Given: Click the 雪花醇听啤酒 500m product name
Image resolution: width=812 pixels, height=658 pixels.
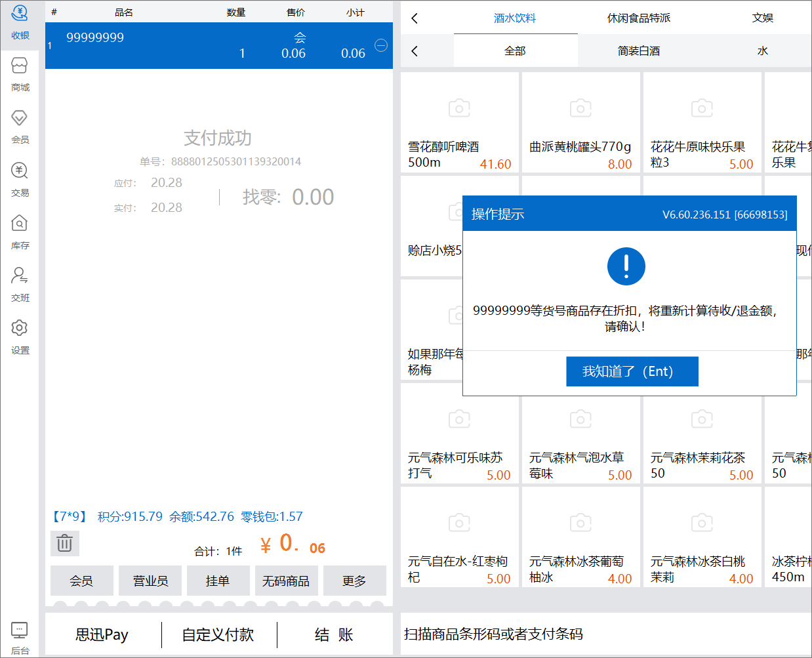Looking at the screenshot, I should click(443, 154).
